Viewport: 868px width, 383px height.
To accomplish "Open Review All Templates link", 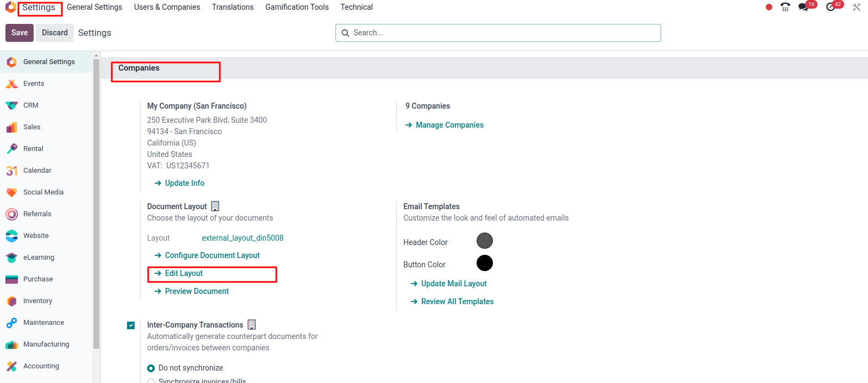I will pyautogui.click(x=452, y=302).
